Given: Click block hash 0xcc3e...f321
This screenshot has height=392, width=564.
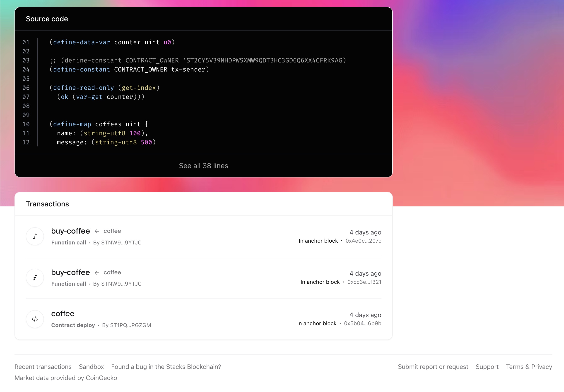Looking at the screenshot, I should click(x=364, y=282).
